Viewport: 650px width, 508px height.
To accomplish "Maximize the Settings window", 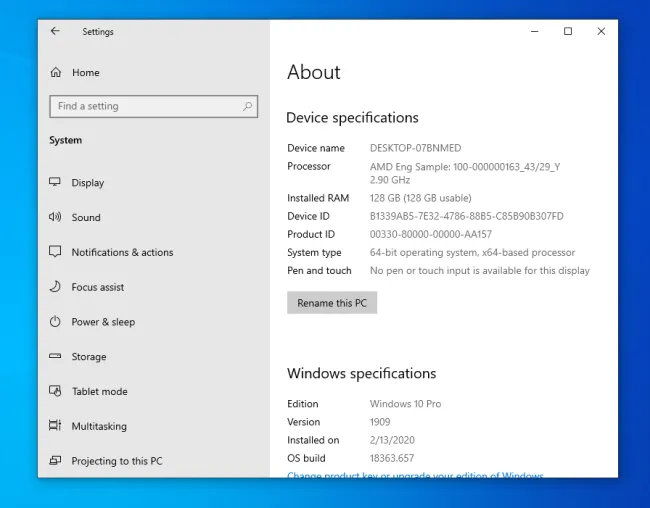I will (x=568, y=31).
